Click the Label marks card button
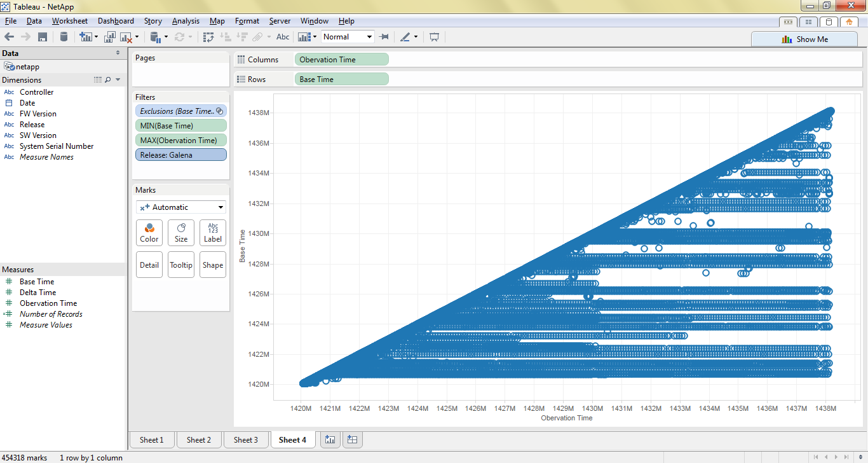Screen dimensions: 868x463 coord(213,233)
